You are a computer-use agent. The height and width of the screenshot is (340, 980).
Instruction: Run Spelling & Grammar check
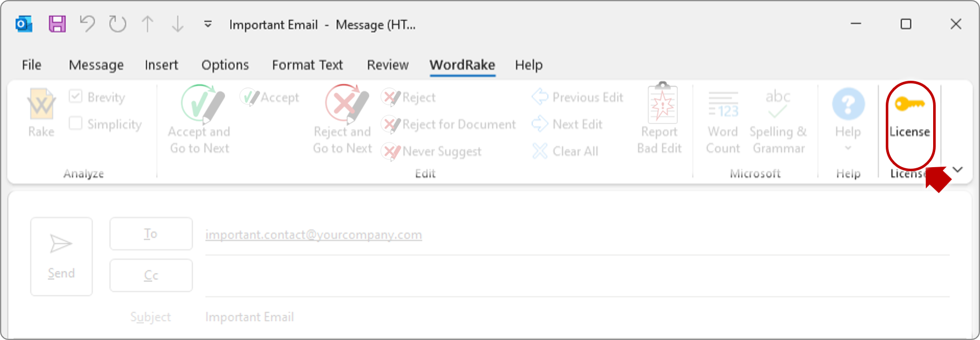(x=778, y=121)
